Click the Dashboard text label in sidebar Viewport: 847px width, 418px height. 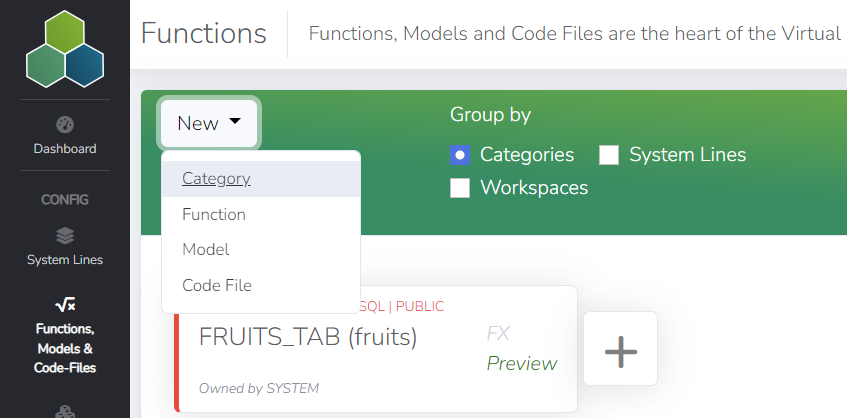pyautogui.click(x=65, y=149)
